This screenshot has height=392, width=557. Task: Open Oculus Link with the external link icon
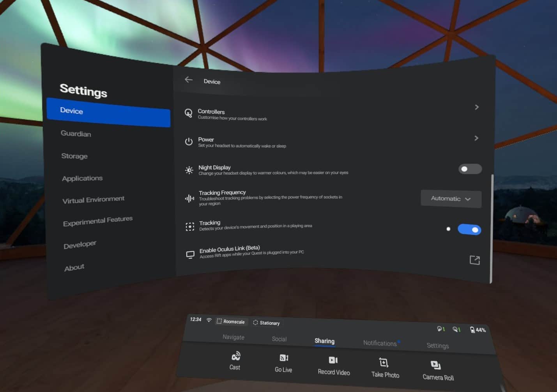475,260
